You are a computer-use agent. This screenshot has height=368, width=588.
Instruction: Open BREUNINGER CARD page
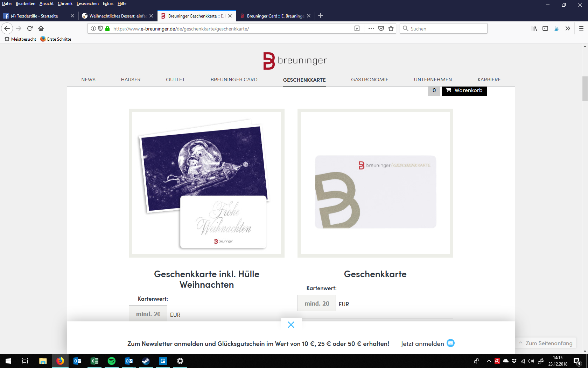[x=234, y=80]
